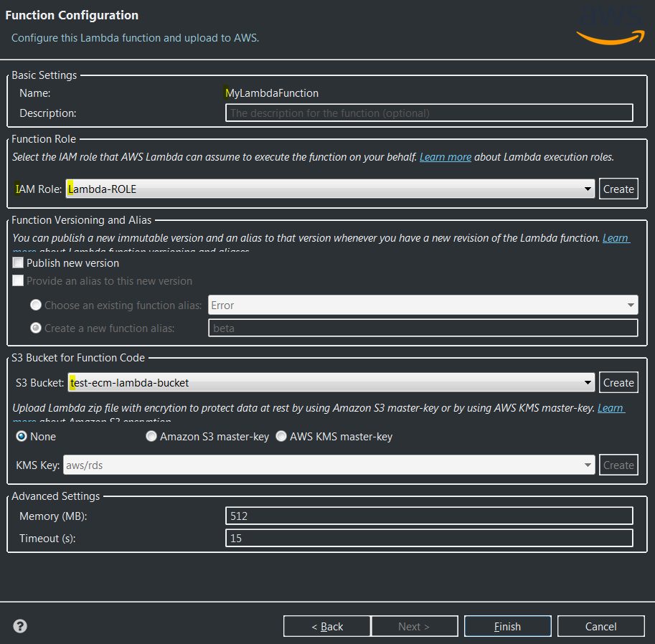Choose None encryption option
The image size is (655, 644).
22,437
